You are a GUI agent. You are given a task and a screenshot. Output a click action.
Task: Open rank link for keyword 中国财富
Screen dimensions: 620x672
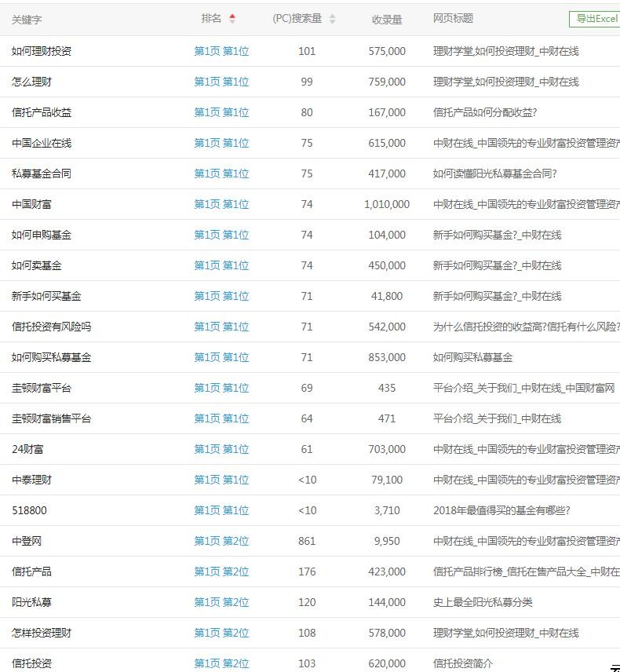click(x=221, y=204)
